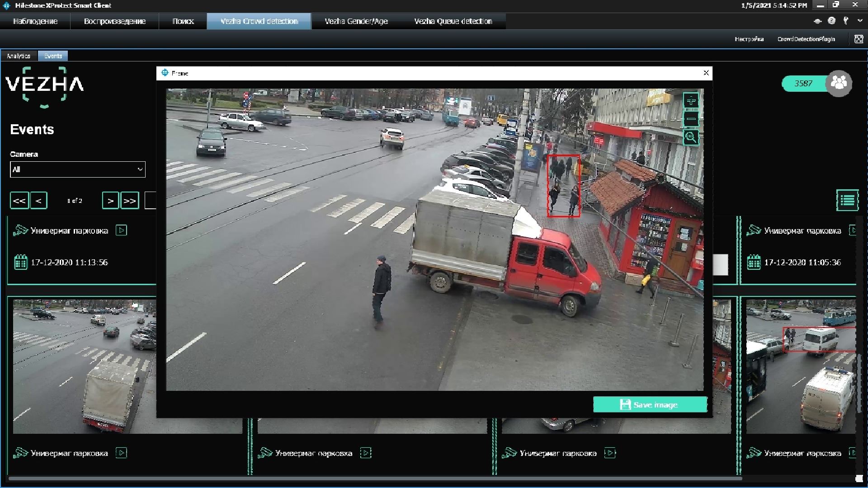Click camera icon of 11:05:36 event
The height and width of the screenshot is (488, 868).
click(x=754, y=230)
